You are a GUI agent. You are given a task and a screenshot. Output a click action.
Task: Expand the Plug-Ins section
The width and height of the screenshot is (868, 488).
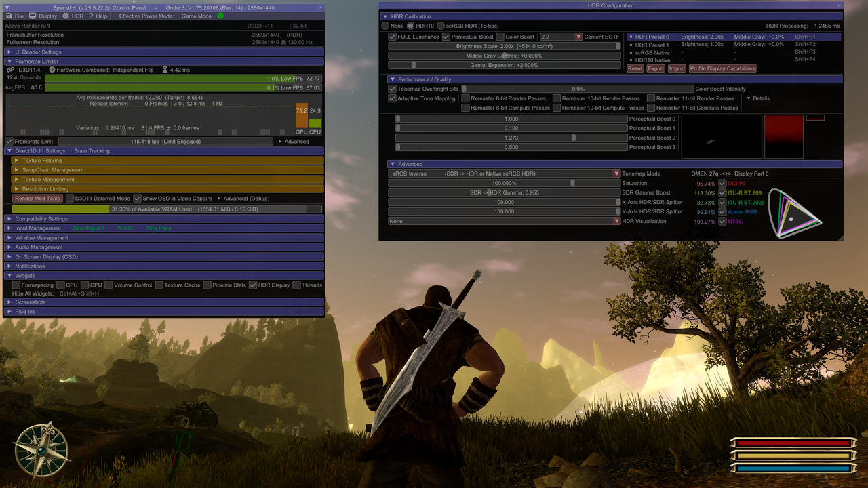click(164, 312)
